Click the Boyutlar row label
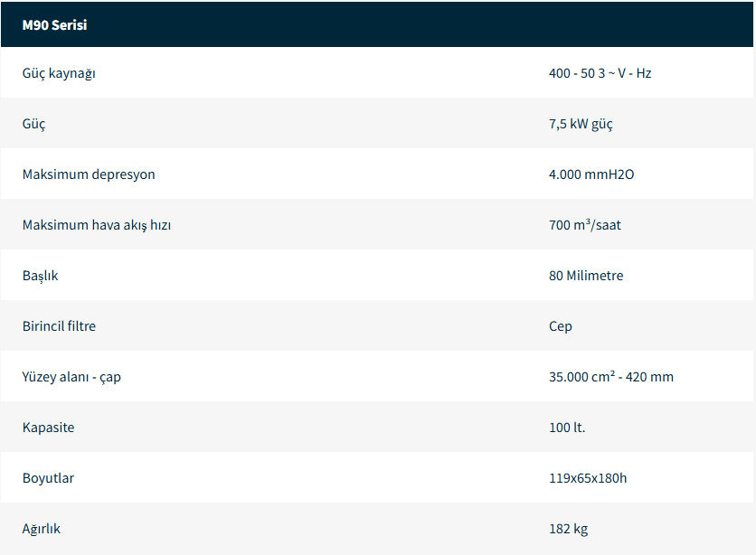 (x=48, y=478)
